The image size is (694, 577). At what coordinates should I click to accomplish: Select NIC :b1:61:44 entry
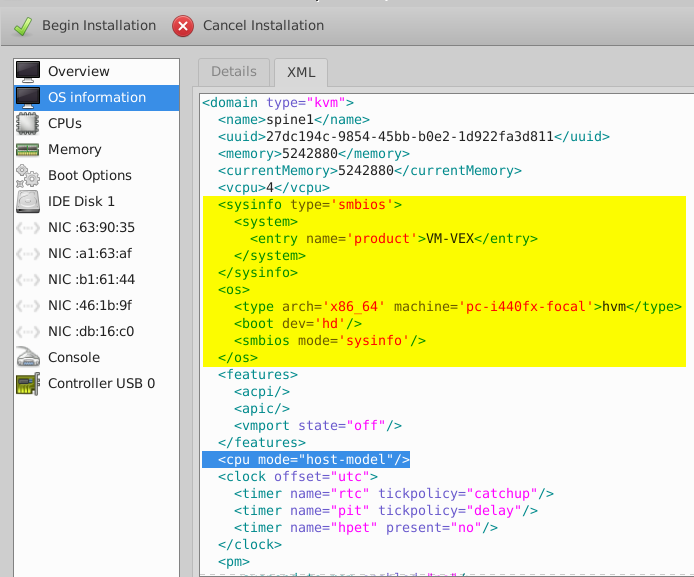tap(91, 280)
